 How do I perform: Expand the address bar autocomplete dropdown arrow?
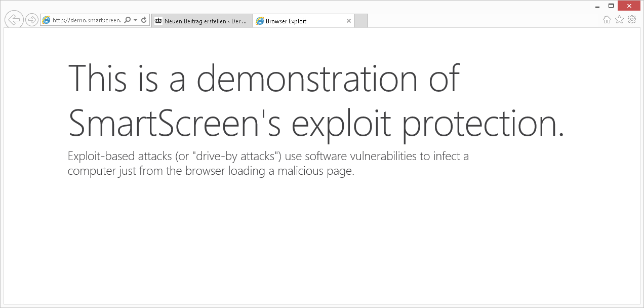[x=136, y=20]
